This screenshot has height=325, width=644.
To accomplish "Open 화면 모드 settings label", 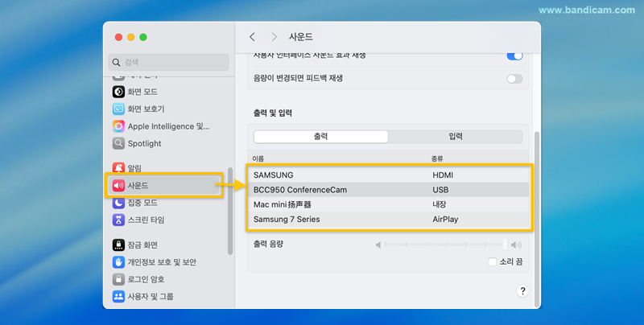I will tap(142, 92).
